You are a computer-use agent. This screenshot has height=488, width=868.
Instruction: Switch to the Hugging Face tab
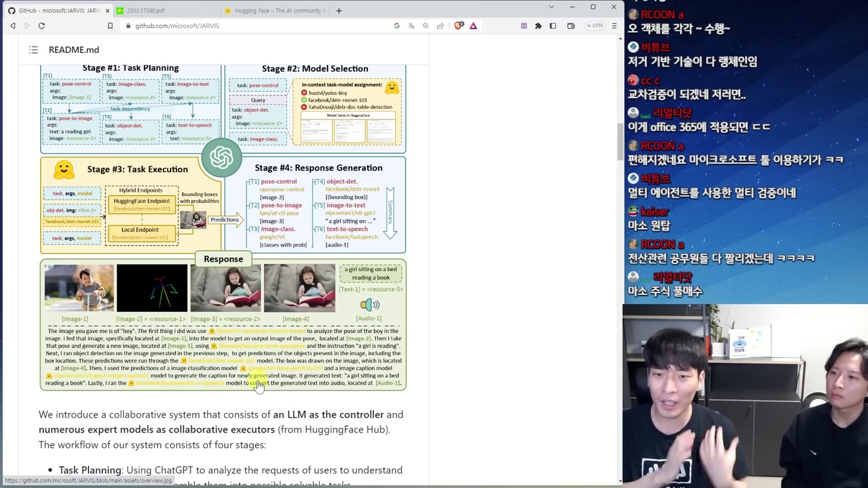276,11
